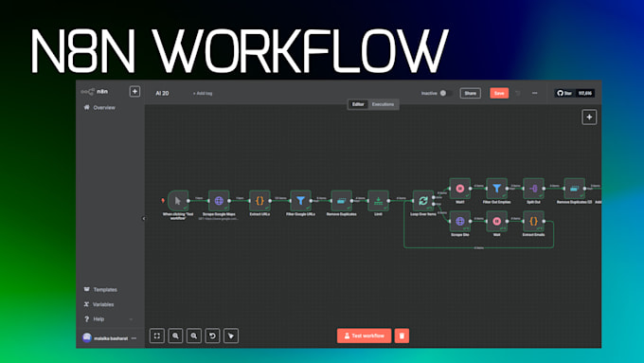Click the zoom in canvas button
Image resolution: width=644 pixels, height=363 pixels.
pyautogui.click(x=175, y=336)
